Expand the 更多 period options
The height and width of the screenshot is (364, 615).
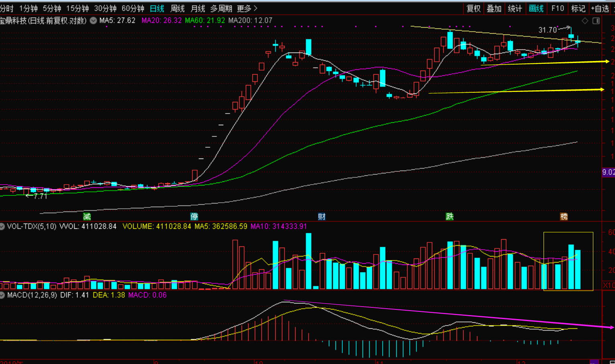tap(247, 8)
